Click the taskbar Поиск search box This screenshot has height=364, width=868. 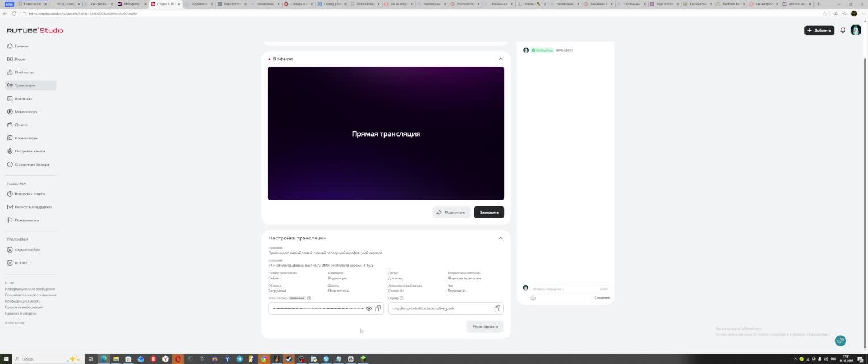click(x=48, y=359)
